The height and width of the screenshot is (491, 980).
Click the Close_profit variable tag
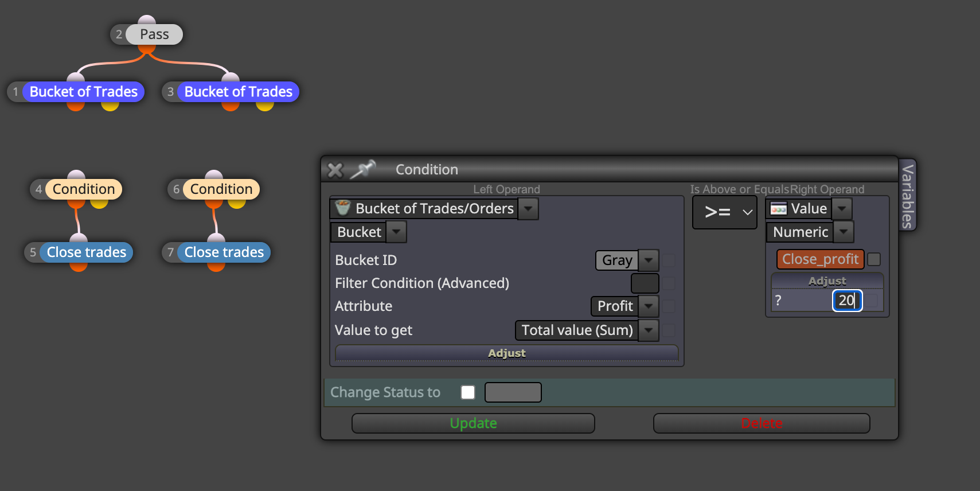pyautogui.click(x=820, y=259)
